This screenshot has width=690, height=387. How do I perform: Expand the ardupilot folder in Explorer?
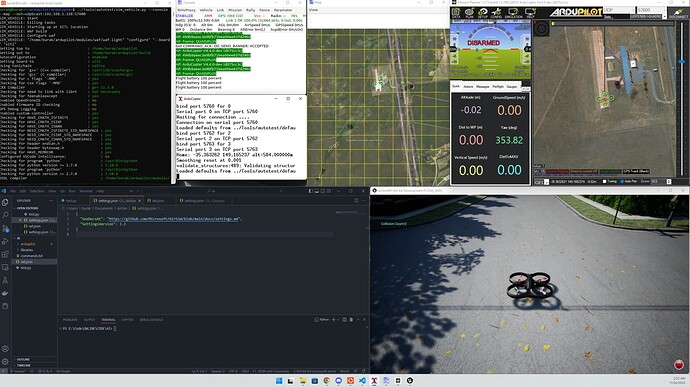[x=28, y=244]
